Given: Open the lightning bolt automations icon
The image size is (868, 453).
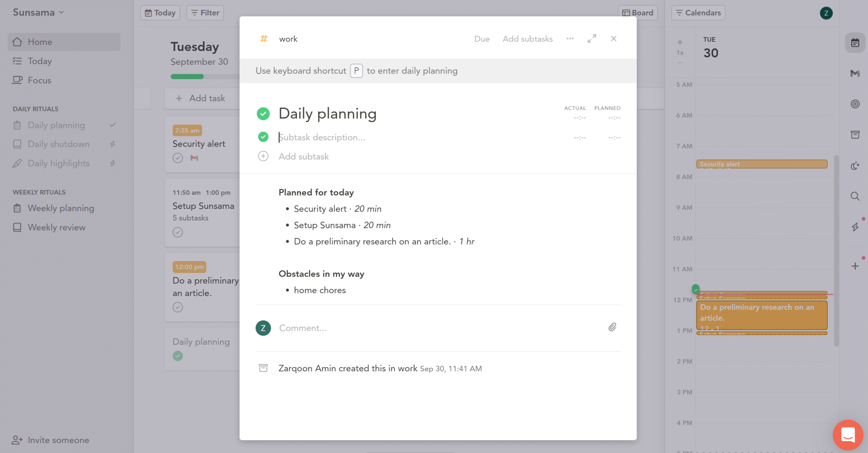Looking at the screenshot, I should [x=855, y=227].
